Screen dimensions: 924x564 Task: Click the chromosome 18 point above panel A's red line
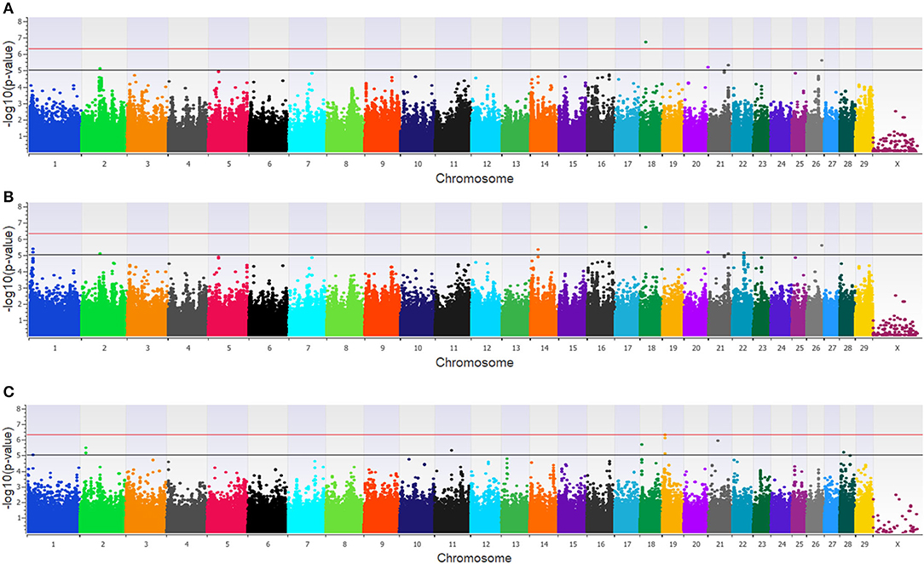[x=646, y=42]
